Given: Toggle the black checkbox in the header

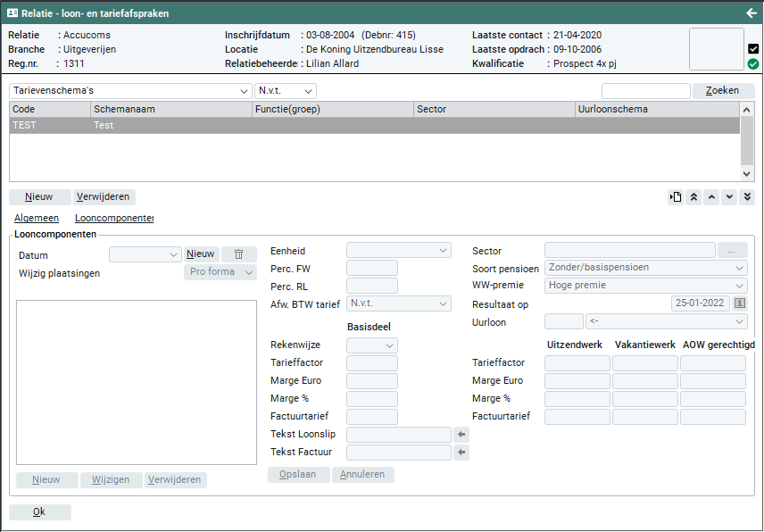Looking at the screenshot, I should [753, 49].
